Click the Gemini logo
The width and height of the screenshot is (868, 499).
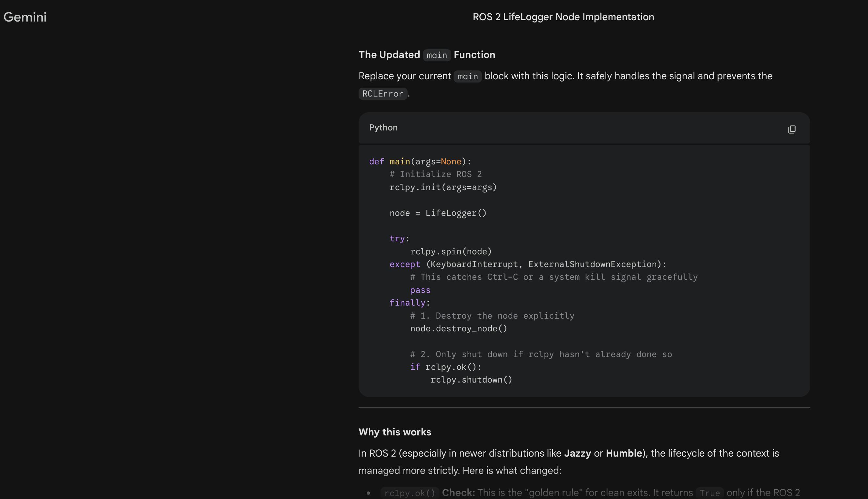click(25, 17)
